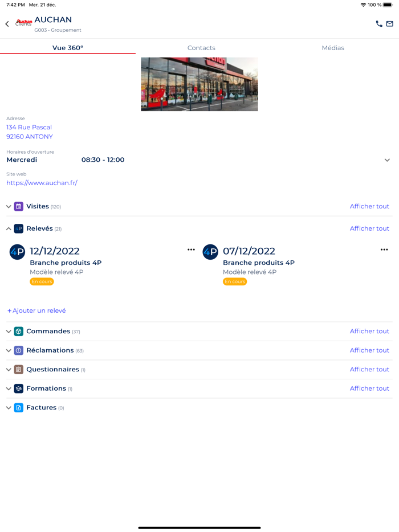Tap the Relevés section title
399x532 pixels.
click(x=40, y=228)
